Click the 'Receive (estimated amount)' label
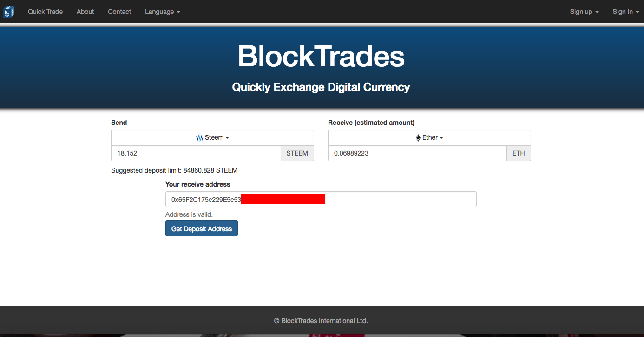 (x=371, y=123)
